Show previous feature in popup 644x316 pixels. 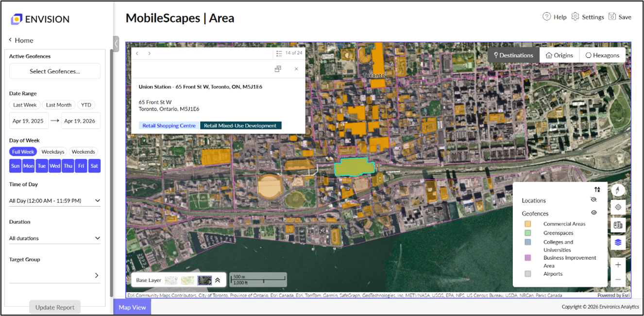[x=137, y=53]
